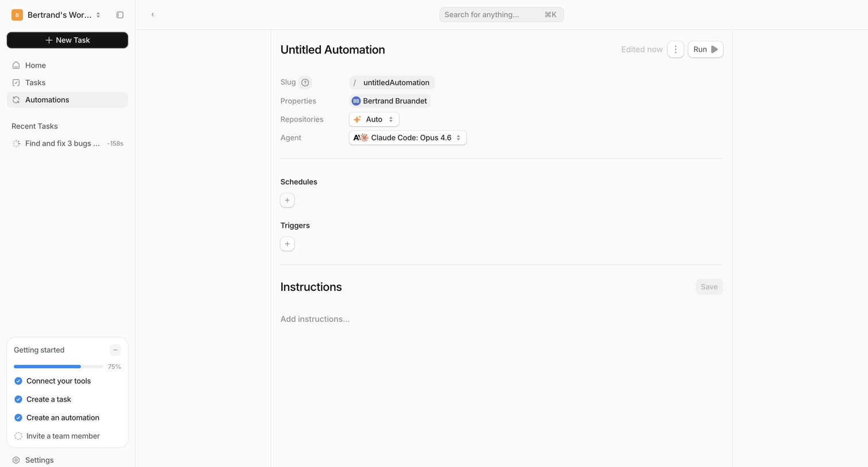Add a new schedule with plus button
The height and width of the screenshot is (467, 868).
pyautogui.click(x=288, y=200)
